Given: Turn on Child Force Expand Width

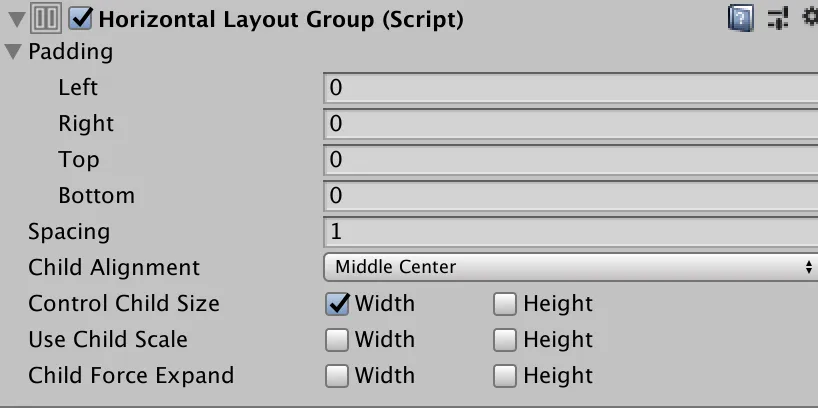Looking at the screenshot, I should (337, 376).
